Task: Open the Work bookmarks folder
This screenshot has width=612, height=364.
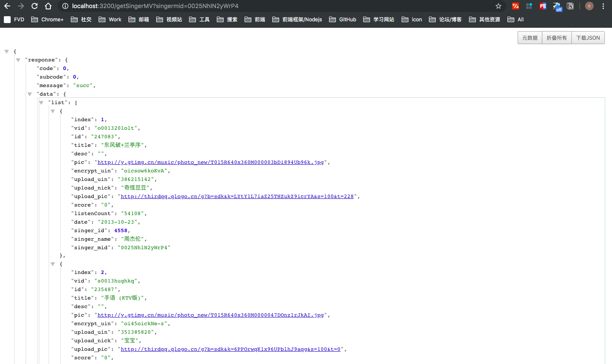Action: point(110,20)
